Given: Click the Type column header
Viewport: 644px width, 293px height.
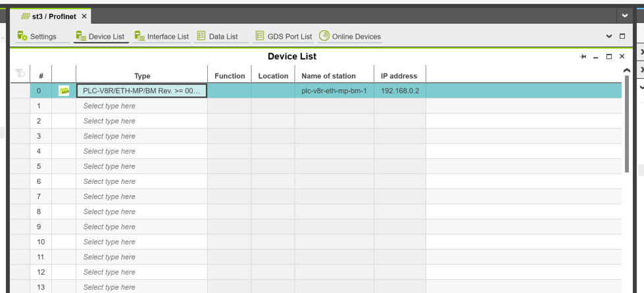Looking at the screenshot, I should 142,76.
